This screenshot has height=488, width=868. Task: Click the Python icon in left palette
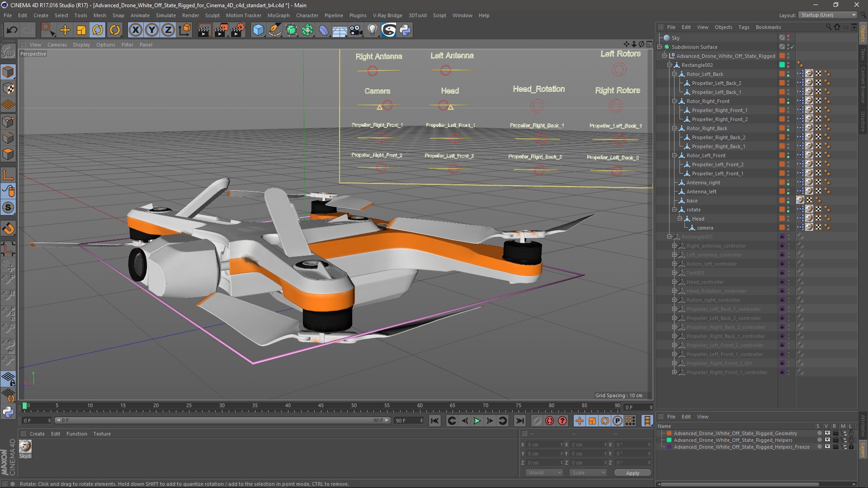tap(8, 412)
